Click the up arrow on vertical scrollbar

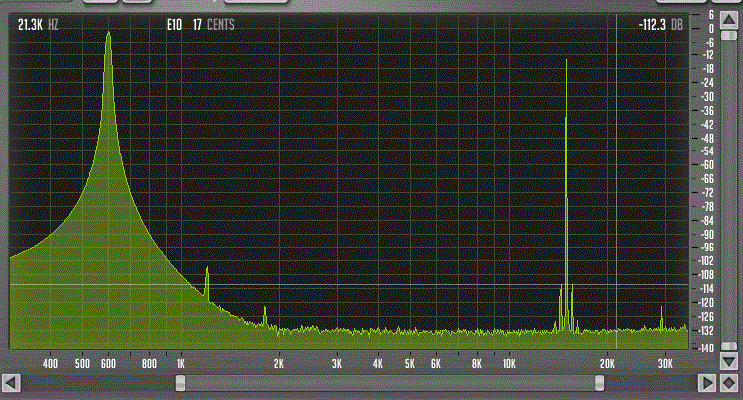pos(729,20)
